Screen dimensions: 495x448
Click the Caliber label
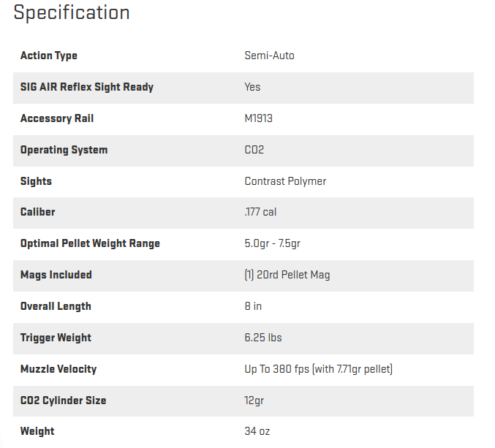38,212
